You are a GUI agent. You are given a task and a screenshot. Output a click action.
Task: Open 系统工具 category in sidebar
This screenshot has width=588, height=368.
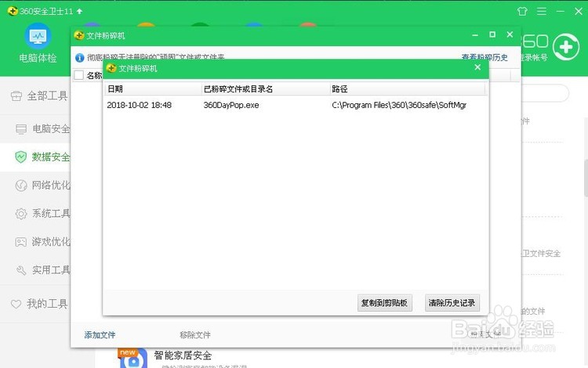(x=42, y=214)
